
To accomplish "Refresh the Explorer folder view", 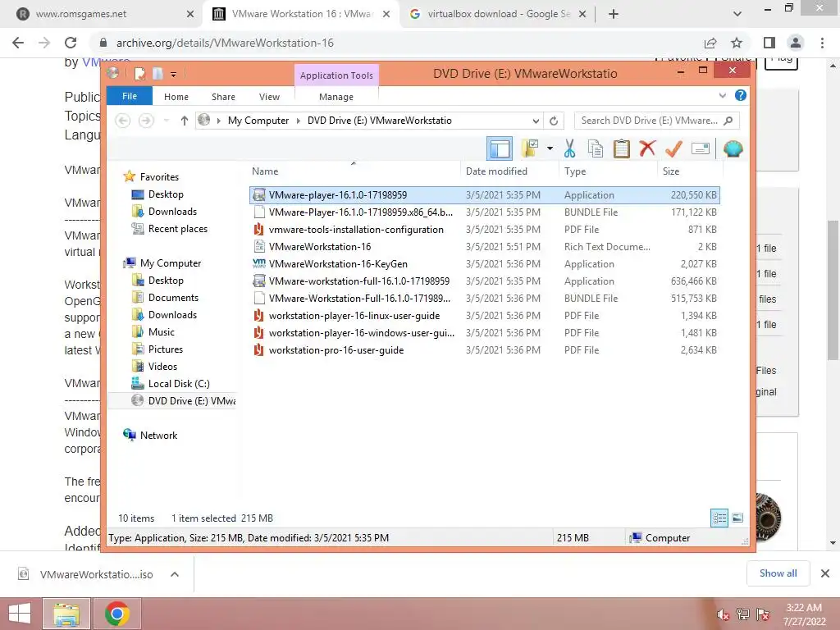I will [x=554, y=121].
